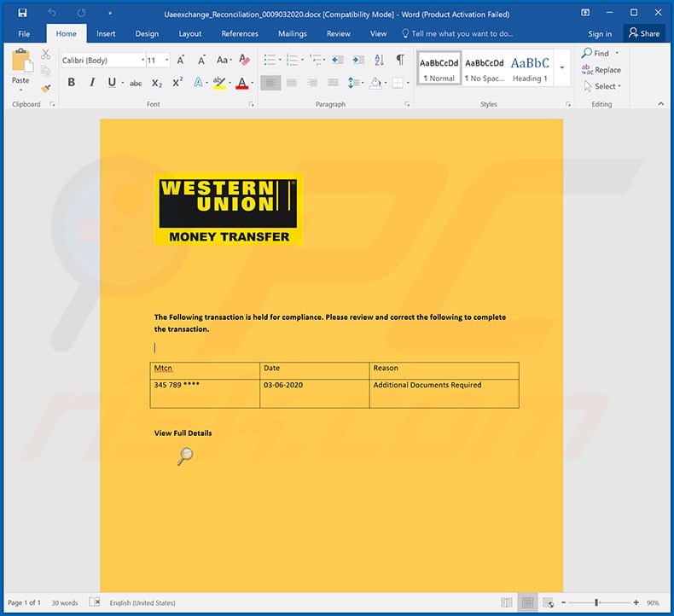Click the zoom slider in the status bar
Image resolution: width=674 pixels, height=616 pixels.
click(x=600, y=602)
